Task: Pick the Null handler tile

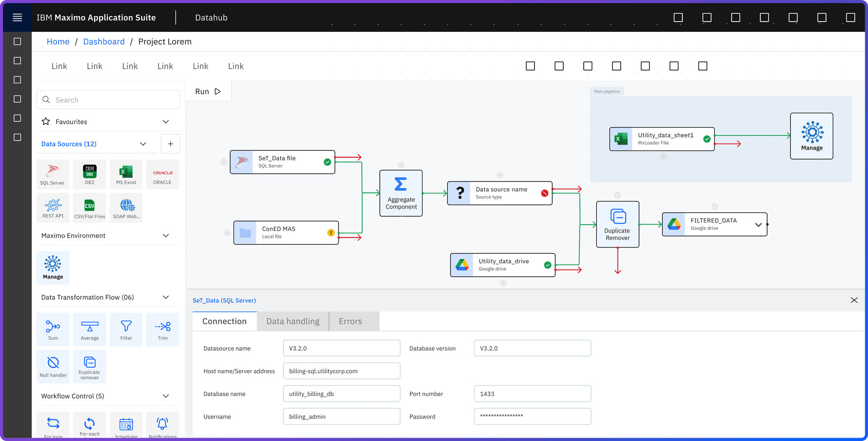Action: (53, 366)
